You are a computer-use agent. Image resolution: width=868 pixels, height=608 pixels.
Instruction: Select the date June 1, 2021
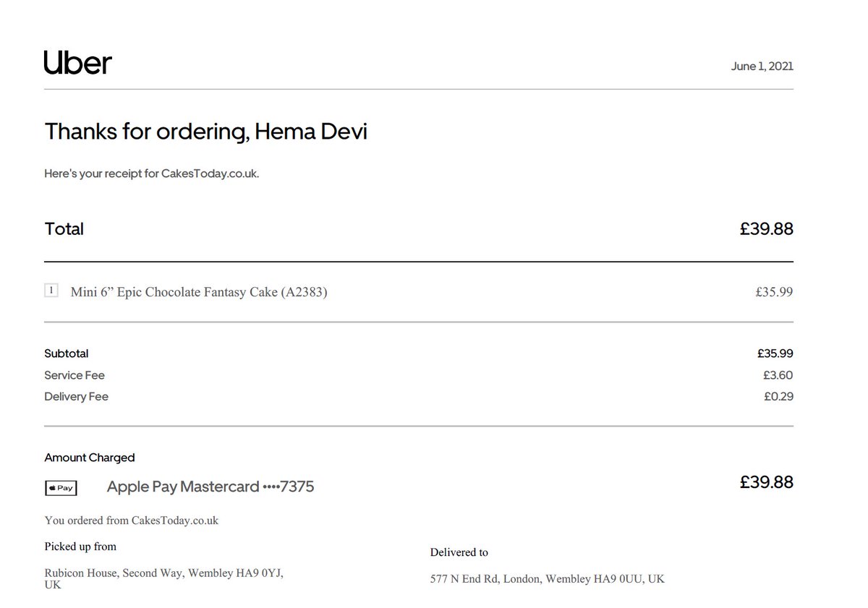[762, 67]
